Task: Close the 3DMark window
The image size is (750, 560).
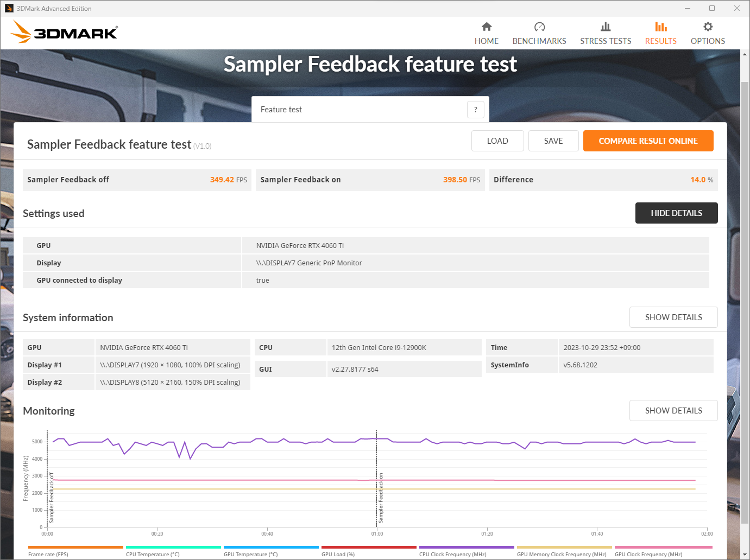Action: tap(737, 8)
